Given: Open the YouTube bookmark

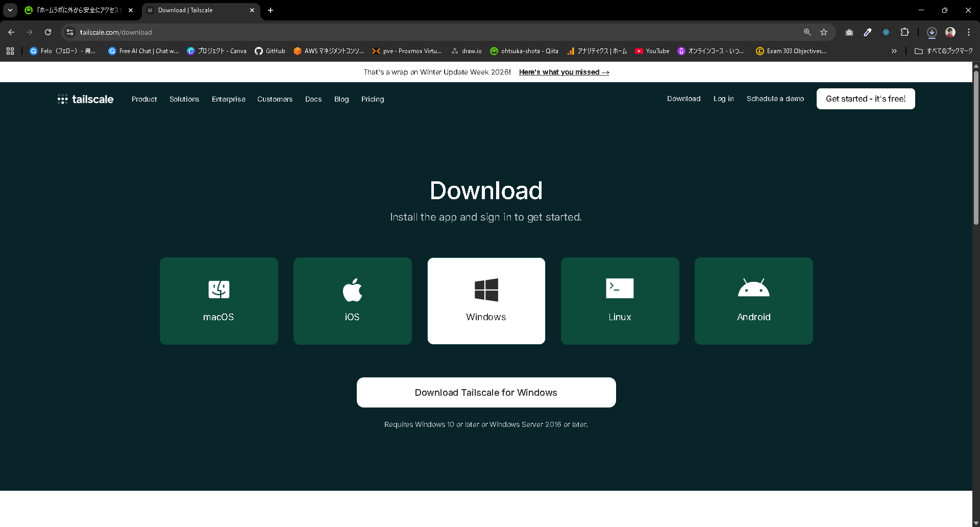Looking at the screenshot, I should coord(652,51).
